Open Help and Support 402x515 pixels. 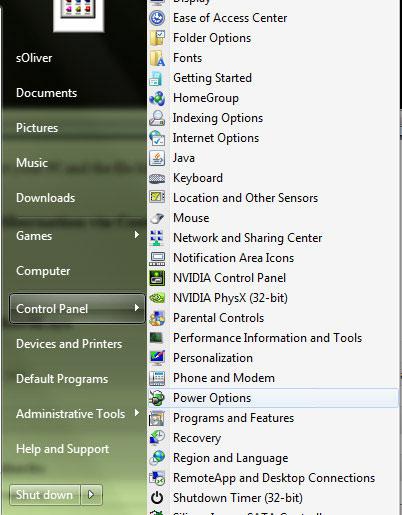[x=63, y=449]
